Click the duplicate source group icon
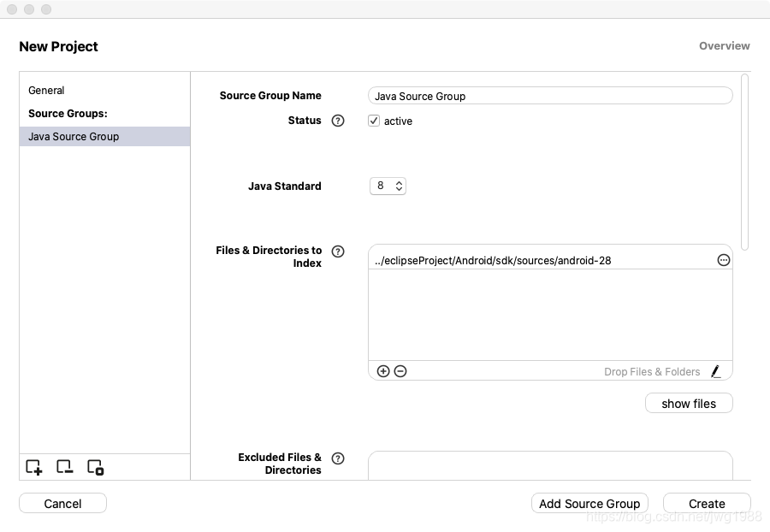 [x=95, y=467]
